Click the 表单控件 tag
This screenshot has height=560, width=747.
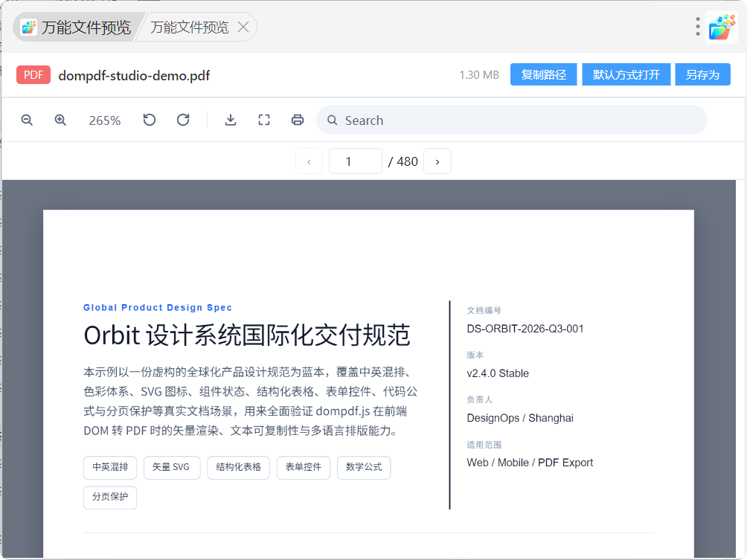tap(304, 467)
